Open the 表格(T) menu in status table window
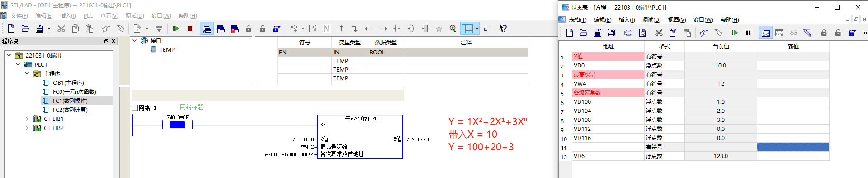Screen dimensions: 868x178 click(x=577, y=20)
